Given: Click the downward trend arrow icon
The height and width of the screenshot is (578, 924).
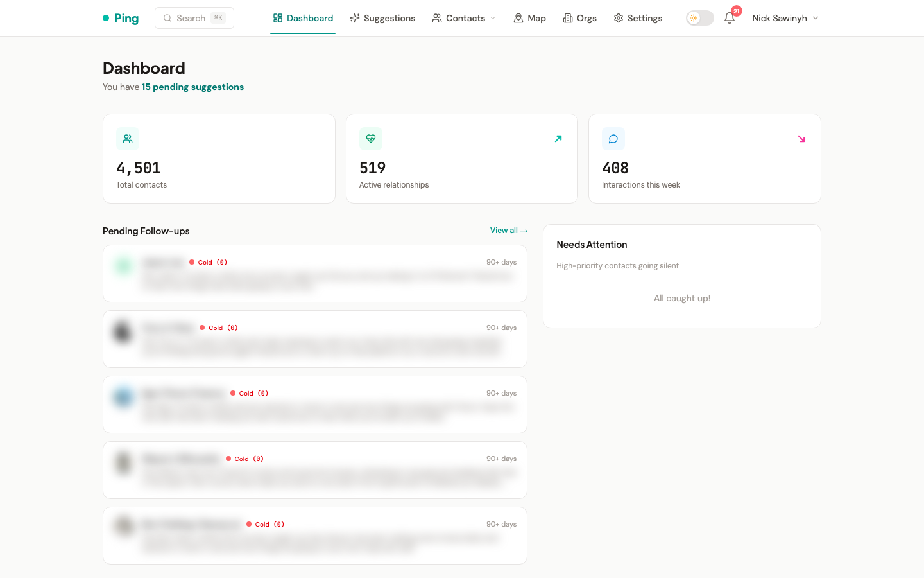Looking at the screenshot, I should (x=801, y=139).
